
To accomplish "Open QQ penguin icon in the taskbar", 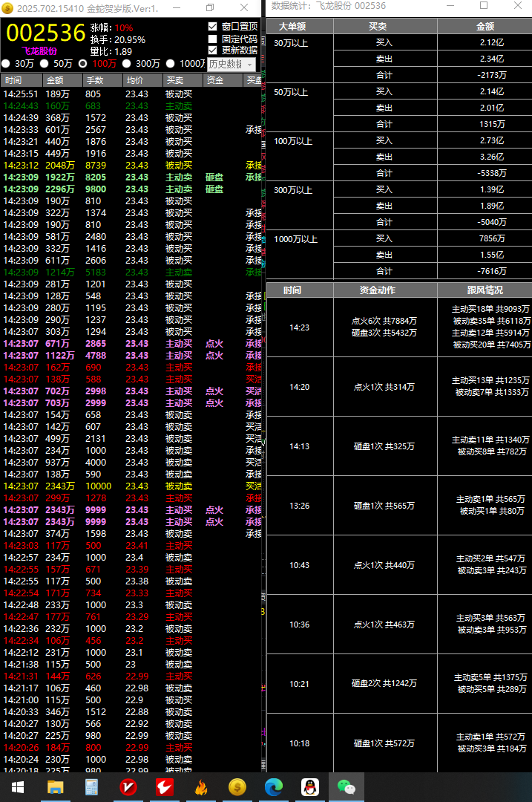I will pyautogui.click(x=309, y=786).
